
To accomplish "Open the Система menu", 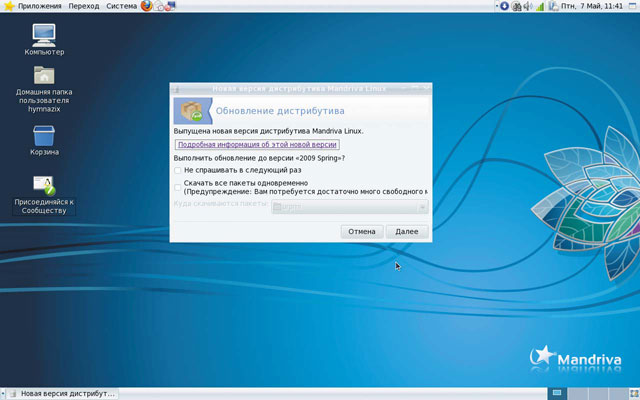I will point(122,6).
